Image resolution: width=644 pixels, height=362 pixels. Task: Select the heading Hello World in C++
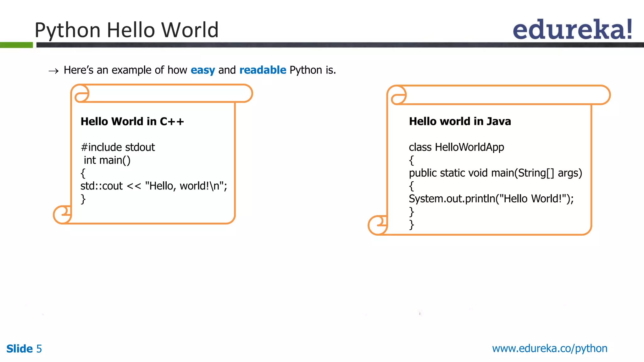[x=132, y=121]
